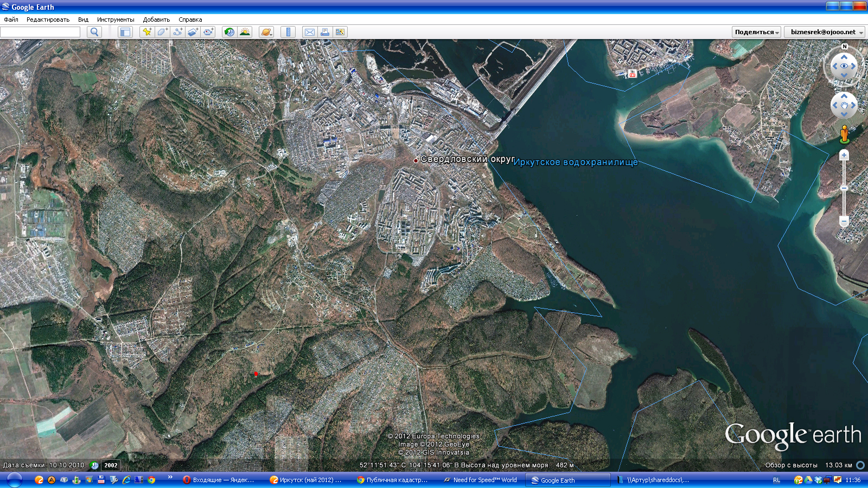The image size is (868, 488).
Task: Click the streaming status circle icon
Action: pyautogui.click(x=860, y=465)
